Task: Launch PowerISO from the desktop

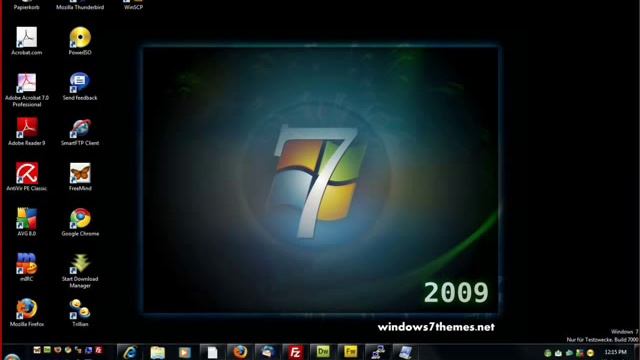Action: pyautogui.click(x=80, y=38)
